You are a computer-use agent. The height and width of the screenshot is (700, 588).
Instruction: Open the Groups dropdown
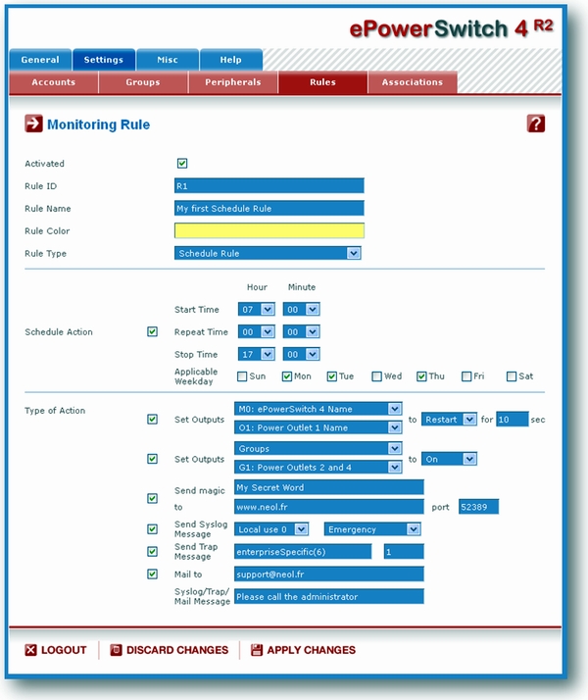[318, 448]
